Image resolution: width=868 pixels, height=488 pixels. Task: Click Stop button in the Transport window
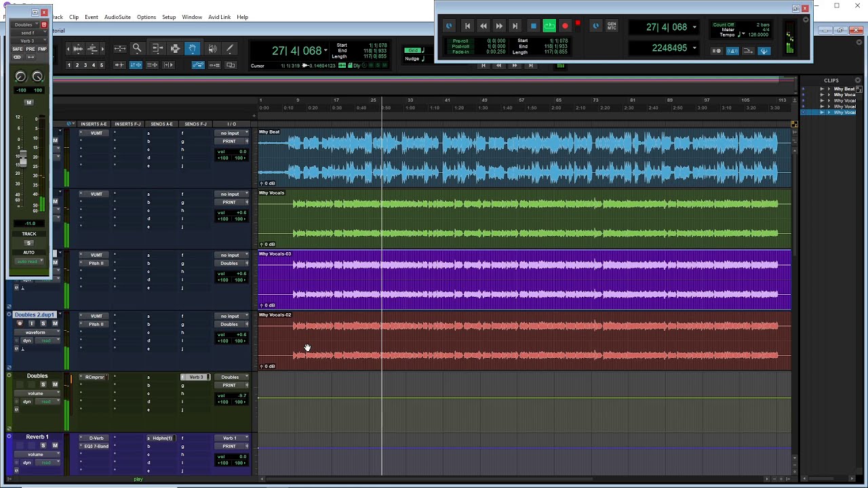(x=533, y=26)
